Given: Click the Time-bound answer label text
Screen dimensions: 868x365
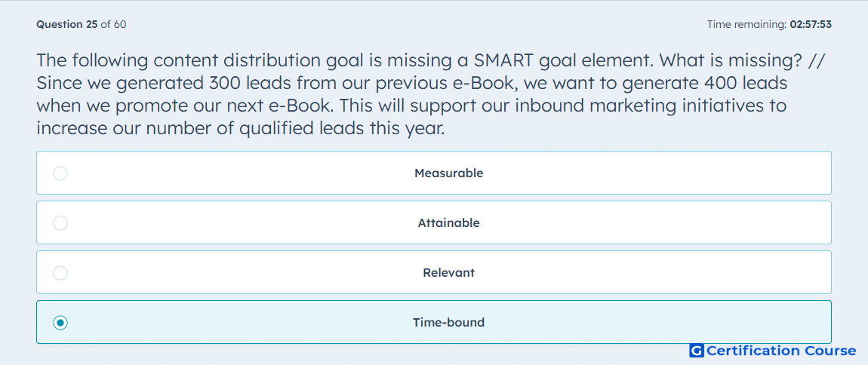Looking at the screenshot, I should 448,323.
